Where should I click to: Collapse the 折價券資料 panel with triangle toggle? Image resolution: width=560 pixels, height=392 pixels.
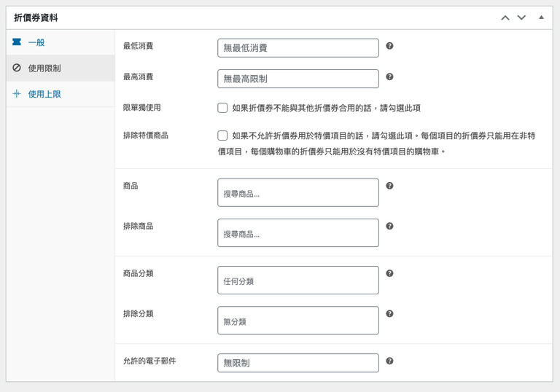pyautogui.click(x=541, y=17)
